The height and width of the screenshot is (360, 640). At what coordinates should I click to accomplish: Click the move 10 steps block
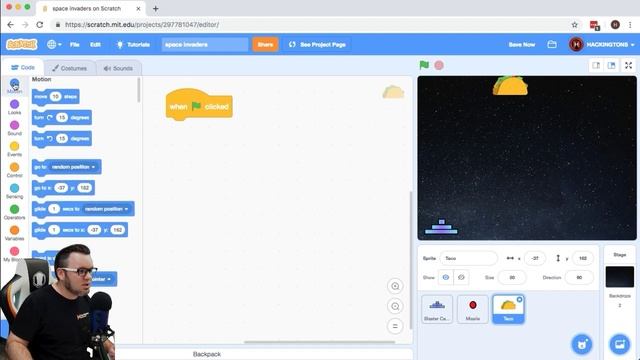(x=56, y=97)
